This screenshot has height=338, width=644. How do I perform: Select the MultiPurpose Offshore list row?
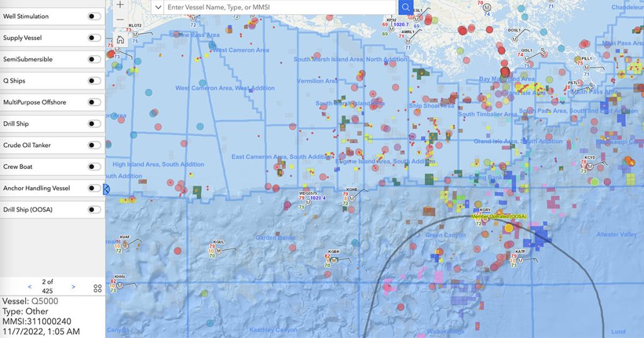[x=44, y=102]
